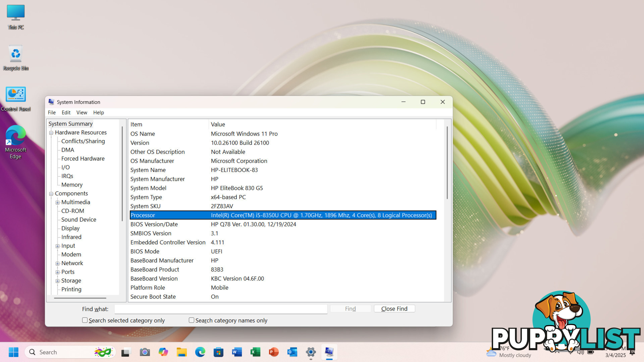Select Modem in the tree

tap(71, 255)
